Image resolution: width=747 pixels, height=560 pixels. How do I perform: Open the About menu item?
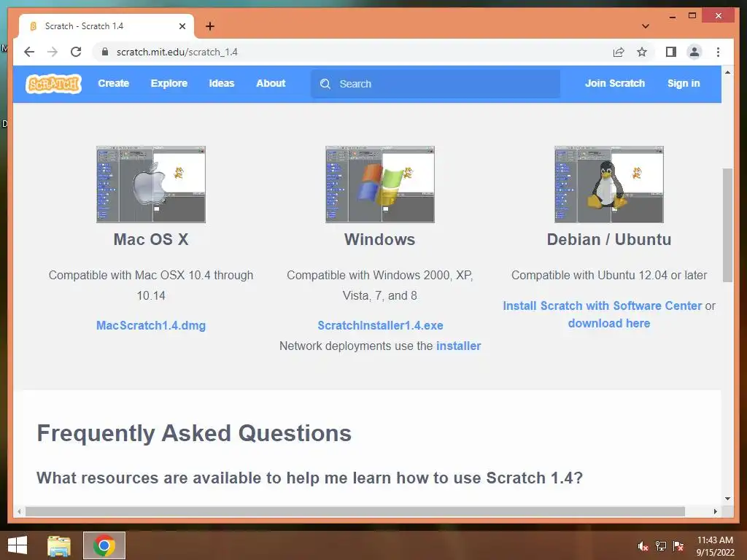271,83
